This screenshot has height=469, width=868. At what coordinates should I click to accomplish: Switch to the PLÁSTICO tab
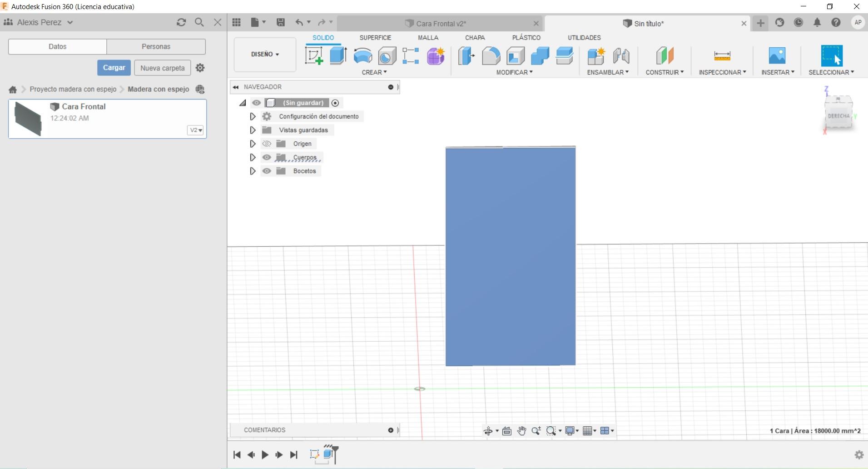point(526,38)
